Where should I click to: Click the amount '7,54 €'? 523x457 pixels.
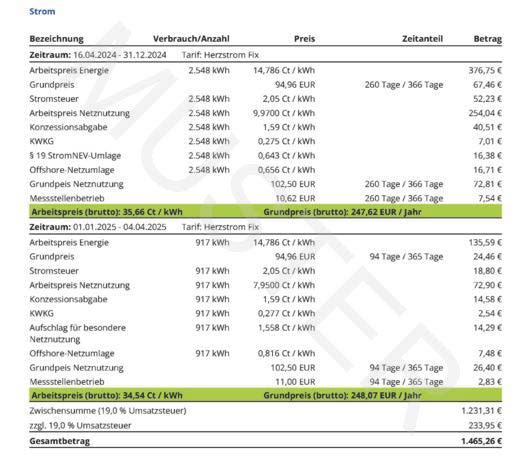pyautogui.click(x=490, y=198)
